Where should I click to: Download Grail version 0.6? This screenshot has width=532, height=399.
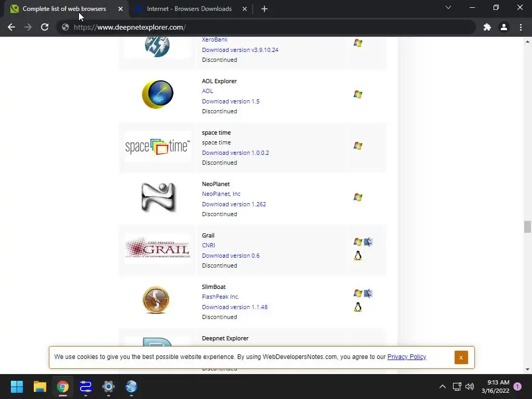[x=231, y=256]
